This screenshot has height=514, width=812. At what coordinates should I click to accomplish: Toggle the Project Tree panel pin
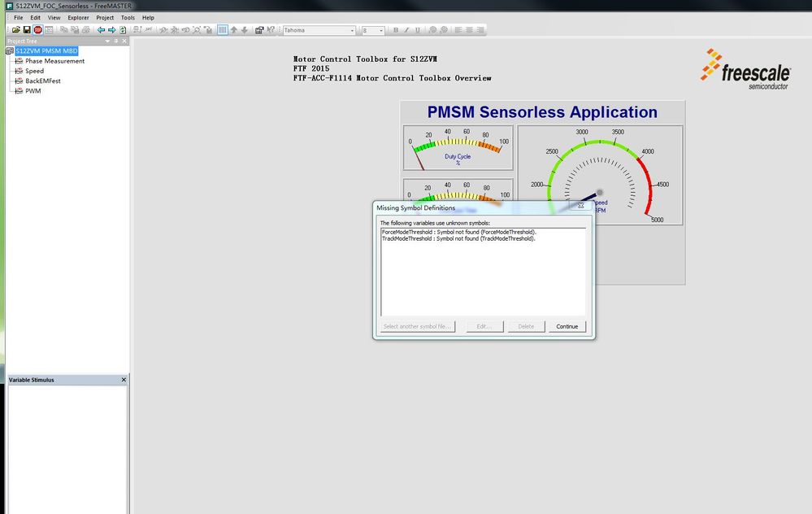coord(116,41)
